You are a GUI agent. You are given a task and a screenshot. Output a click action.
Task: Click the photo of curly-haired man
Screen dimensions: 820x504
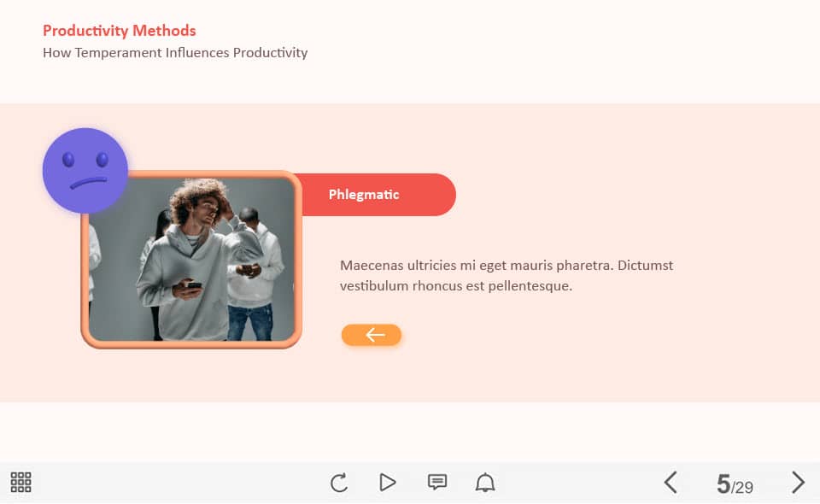(192, 260)
